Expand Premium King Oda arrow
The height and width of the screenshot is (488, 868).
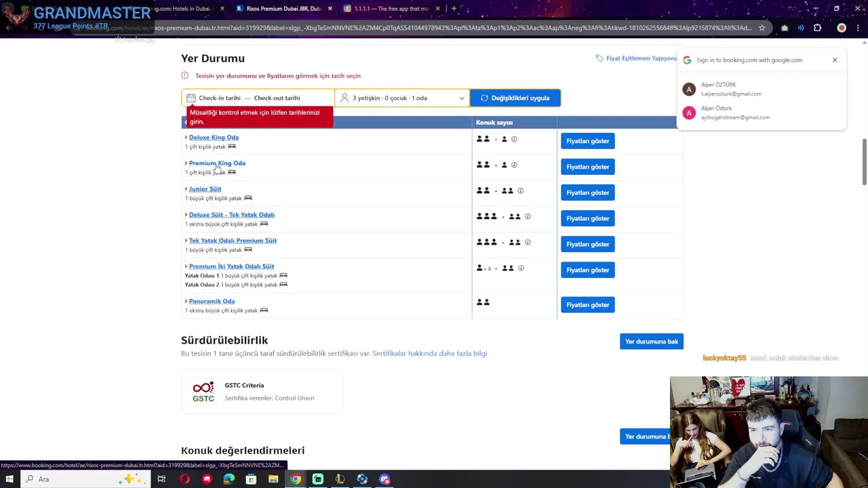click(186, 163)
